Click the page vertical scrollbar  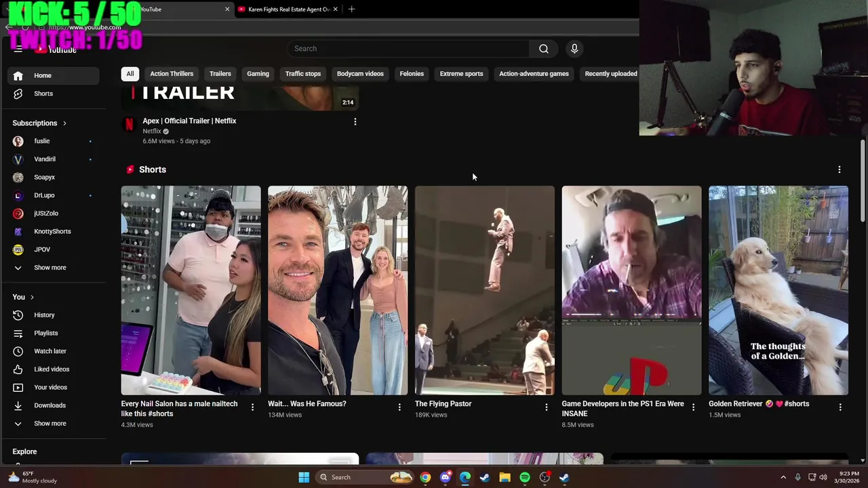point(863,181)
